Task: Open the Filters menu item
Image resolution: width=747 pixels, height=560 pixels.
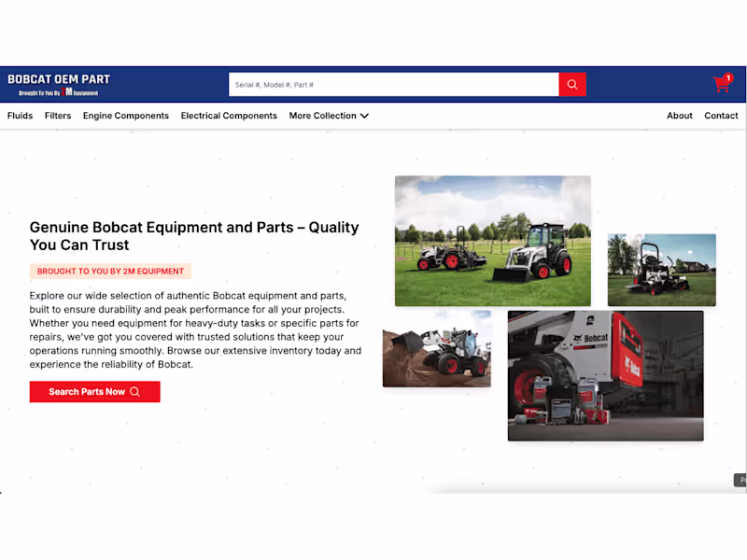Action: coord(58,116)
